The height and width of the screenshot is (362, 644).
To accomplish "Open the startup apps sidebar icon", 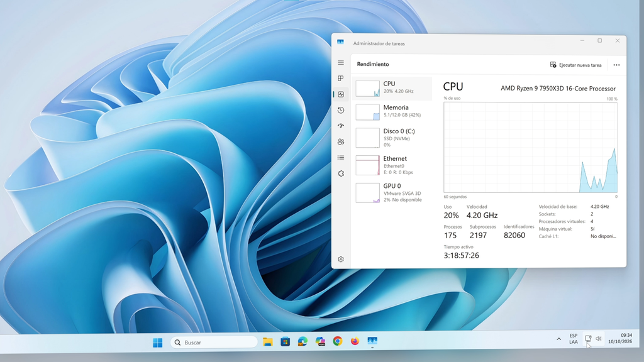I will 341,126.
